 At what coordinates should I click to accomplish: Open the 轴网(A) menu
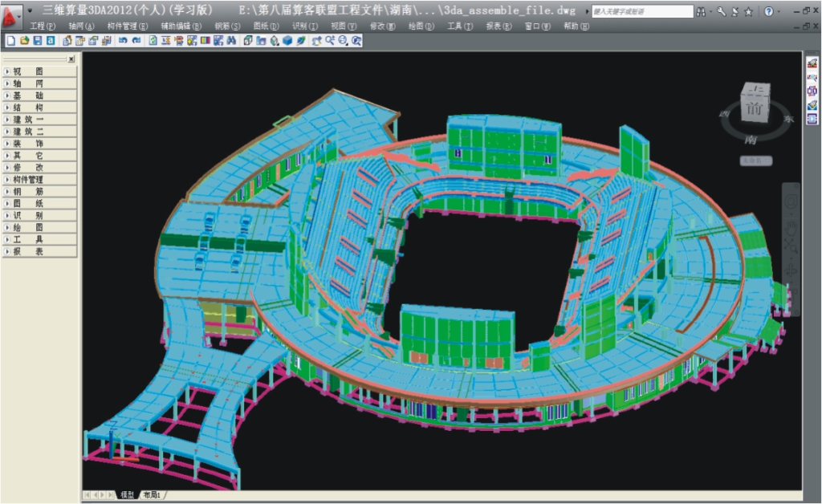(x=81, y=26)
